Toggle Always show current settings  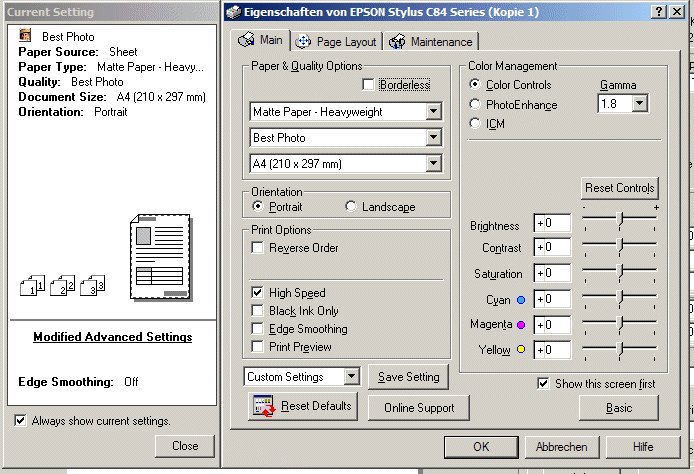20,420
